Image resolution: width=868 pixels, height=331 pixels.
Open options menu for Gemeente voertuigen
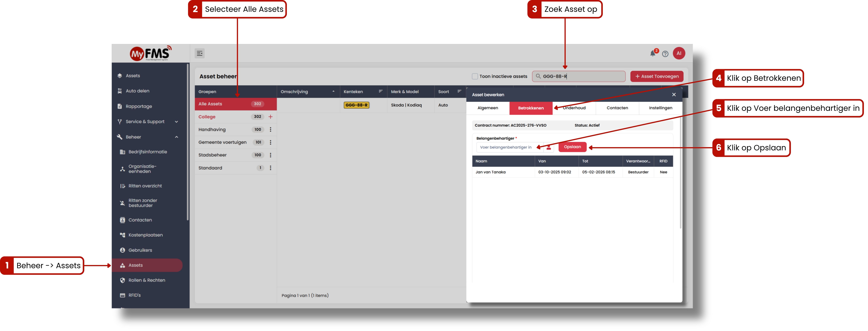point(271,143)
